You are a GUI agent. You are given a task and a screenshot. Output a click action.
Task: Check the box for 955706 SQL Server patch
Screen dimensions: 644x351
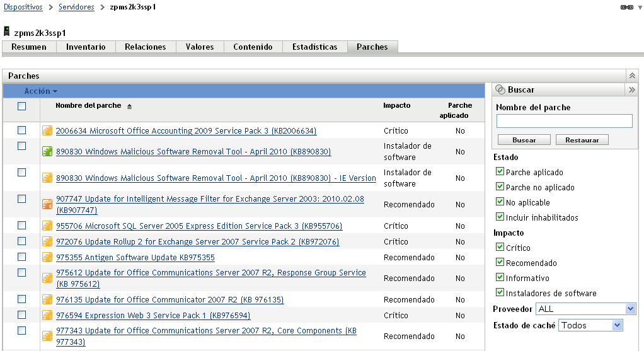22,226
